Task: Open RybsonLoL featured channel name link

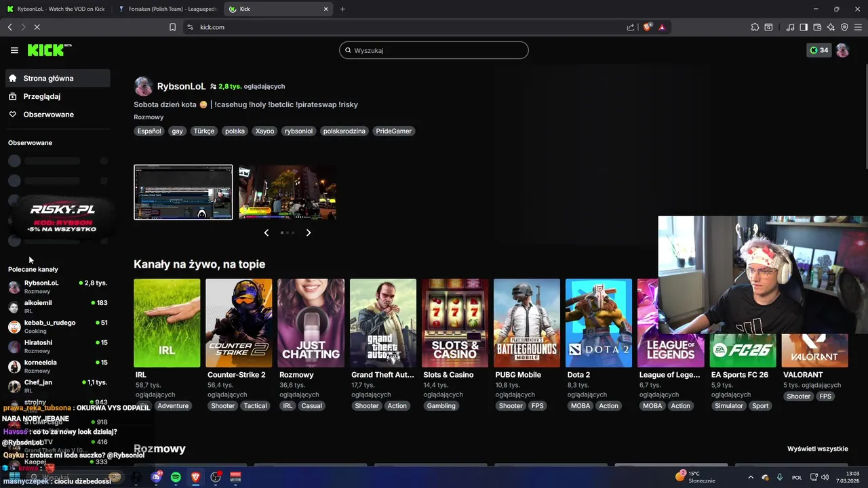Action: tap(181, 86)
